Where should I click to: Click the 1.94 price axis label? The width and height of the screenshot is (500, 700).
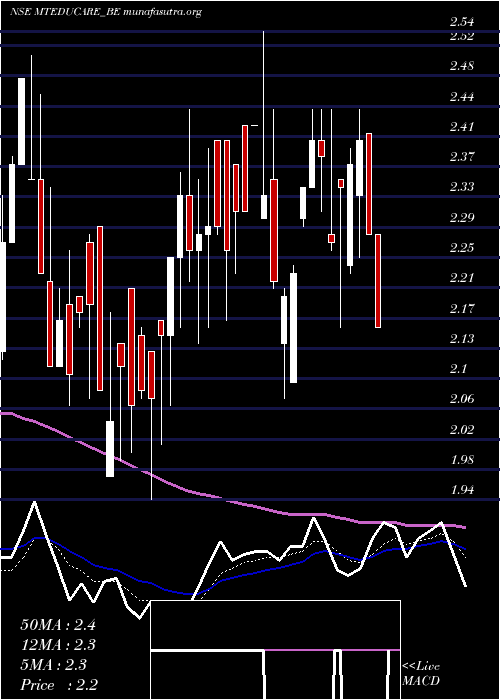click(x=462, y=490)
